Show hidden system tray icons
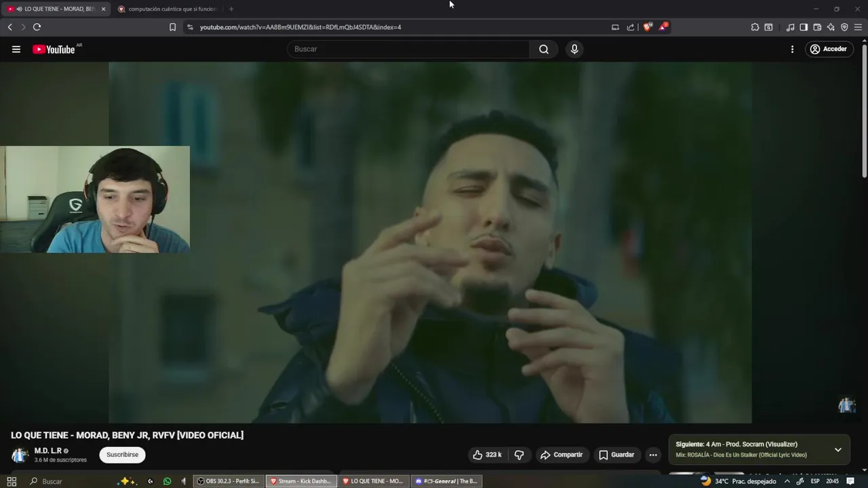 pyautogui.click(x=787, y=481)
